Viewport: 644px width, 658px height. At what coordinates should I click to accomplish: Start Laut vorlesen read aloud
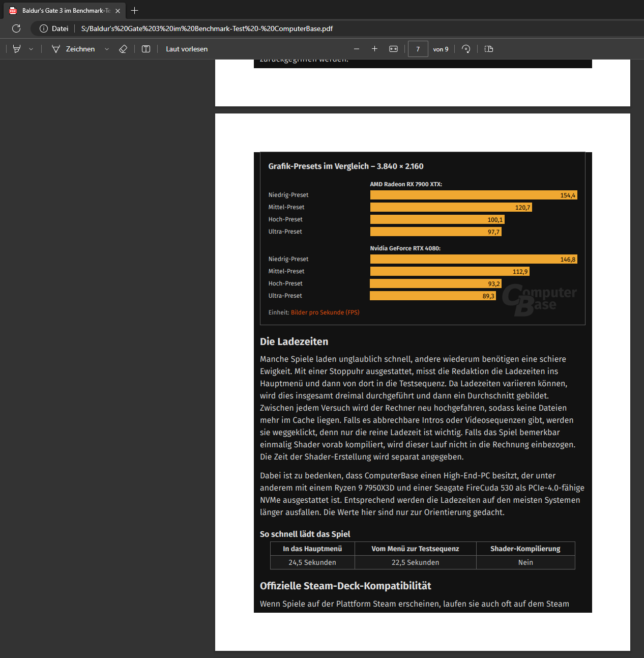187,49
